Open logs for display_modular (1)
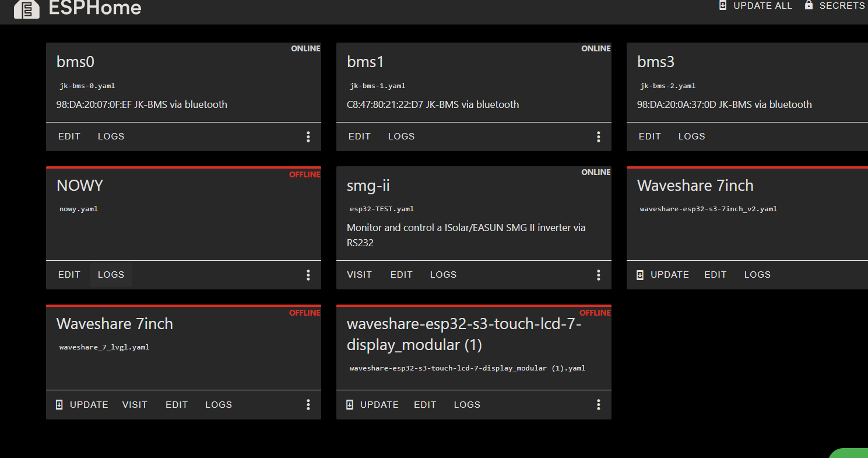The image size is (868, 458). [x=468, y=405]
